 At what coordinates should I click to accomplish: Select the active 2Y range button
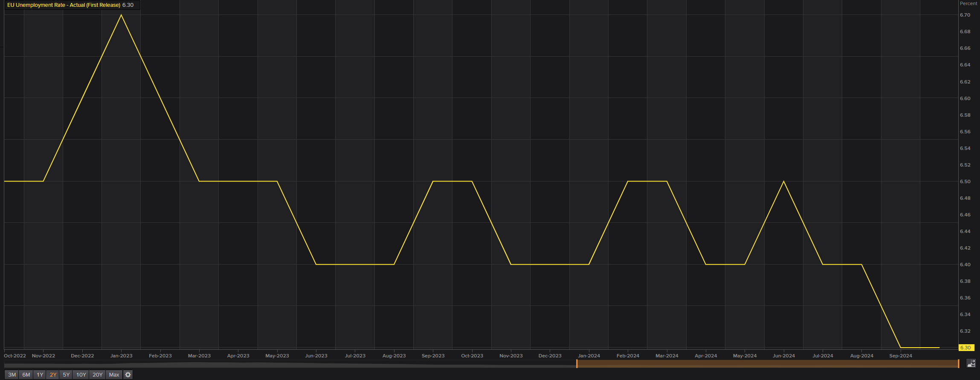tap(53, 375)
